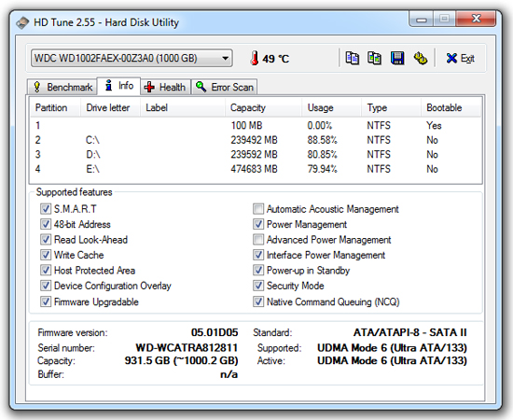Select the E:\ partition row
The width and height of the screenshot is (513, 420).
coord(256,169)
